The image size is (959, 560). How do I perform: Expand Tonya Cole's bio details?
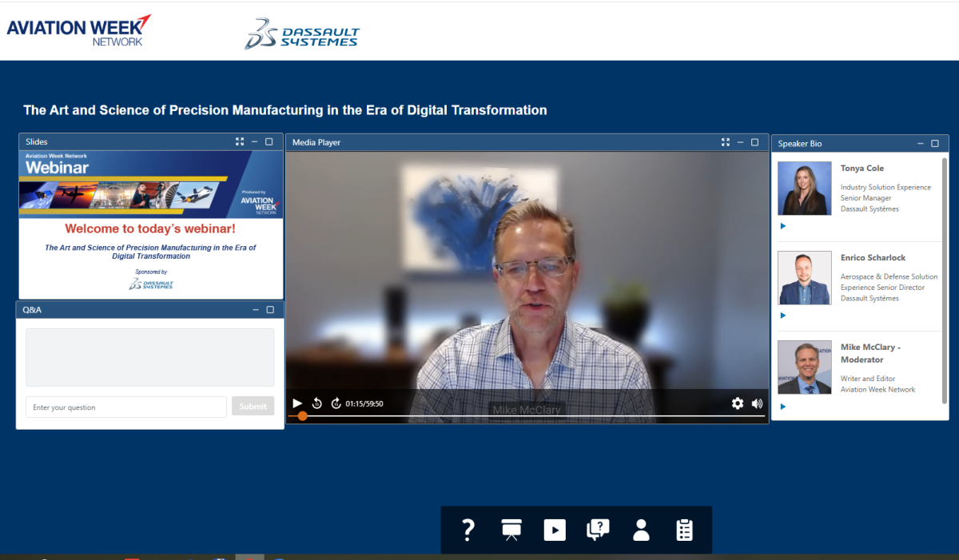[x=783, y=226]
